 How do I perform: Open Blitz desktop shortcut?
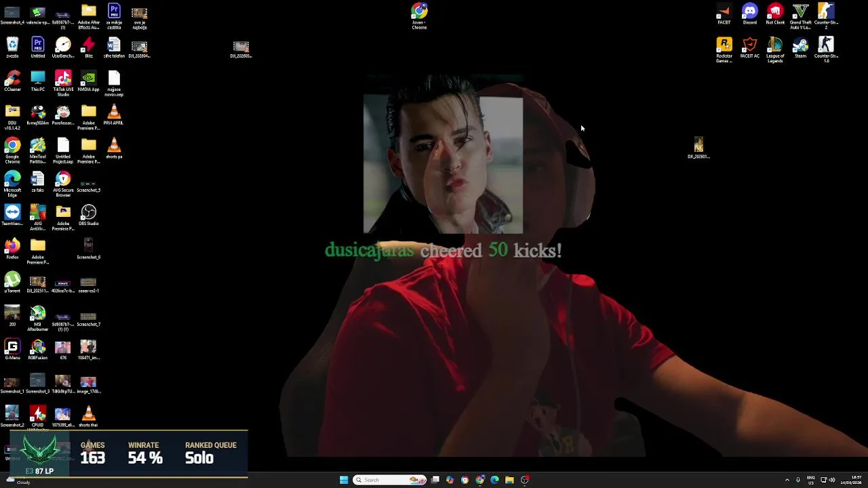point(88,47)
